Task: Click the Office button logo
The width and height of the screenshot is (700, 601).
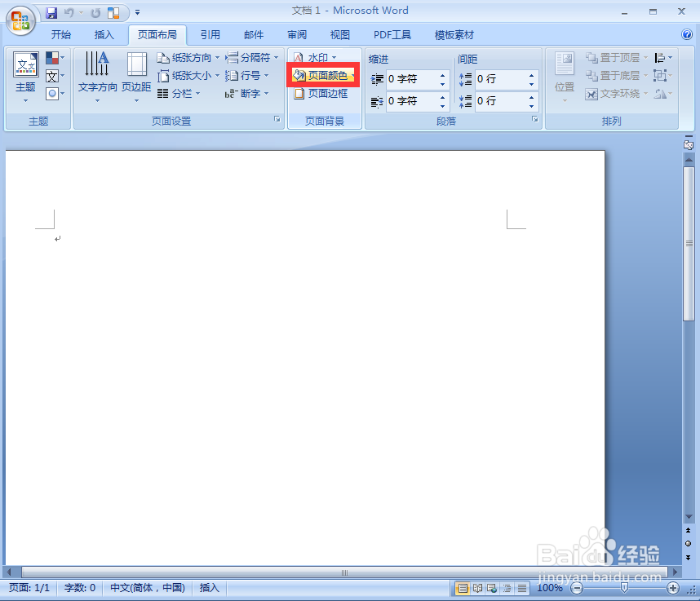Action: [20, 20]
